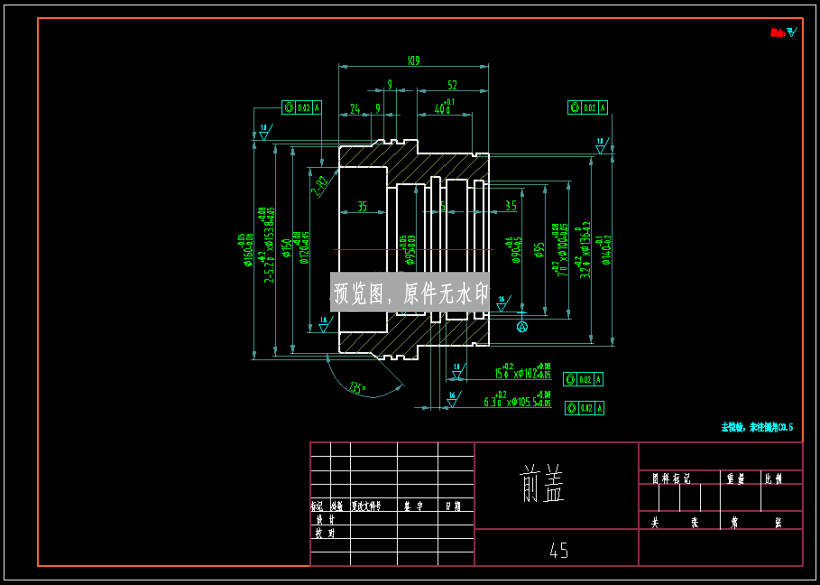Pick the 6.3 xφ105.5 groove callout
Screen dimensions: 820x585
coord(517,399)
